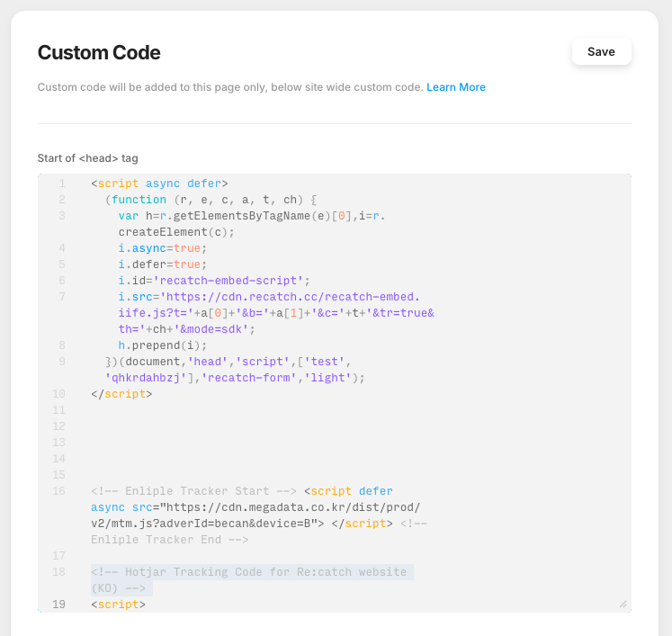672x636 pixels.
Task: Place cursor on empty line 12
Action: pos(270,426)
